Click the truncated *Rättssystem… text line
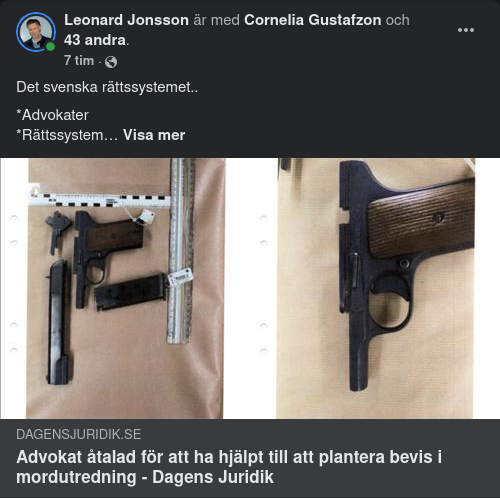The height and width of the screenshot is (498, 500). [67, 135]
